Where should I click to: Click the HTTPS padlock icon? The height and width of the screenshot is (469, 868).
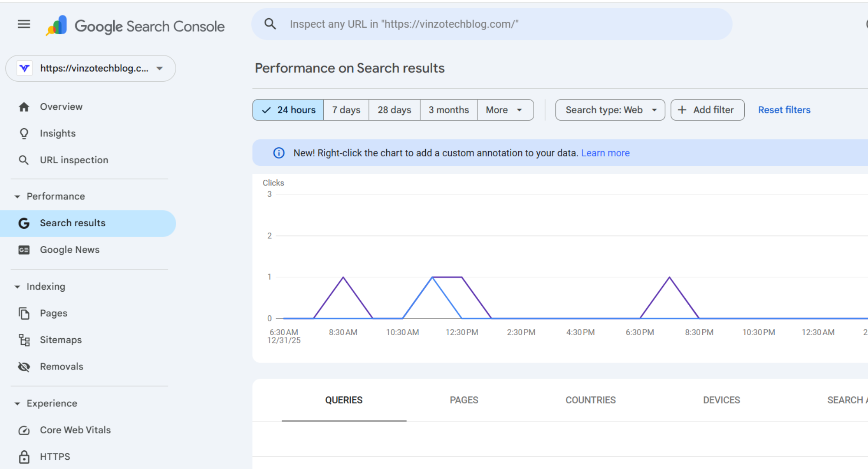tap(24, 457)
